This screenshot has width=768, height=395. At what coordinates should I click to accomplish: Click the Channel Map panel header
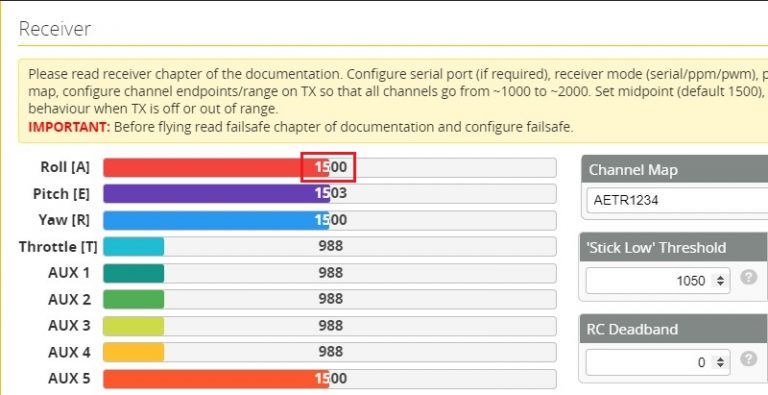674,170
